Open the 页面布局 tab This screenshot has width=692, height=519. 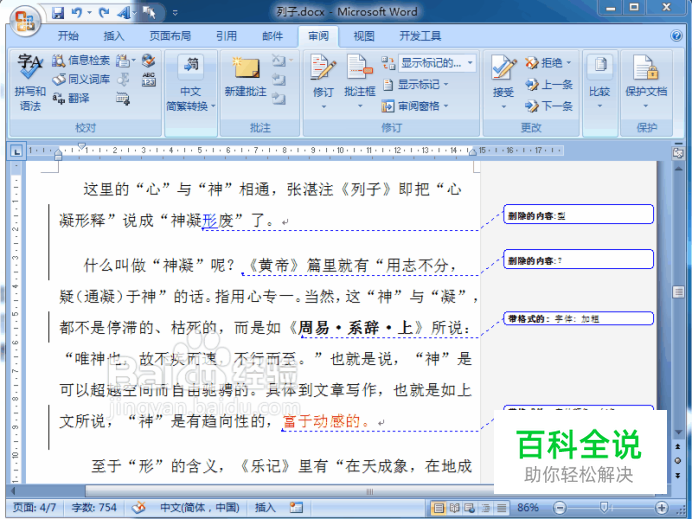coord(170,36)
